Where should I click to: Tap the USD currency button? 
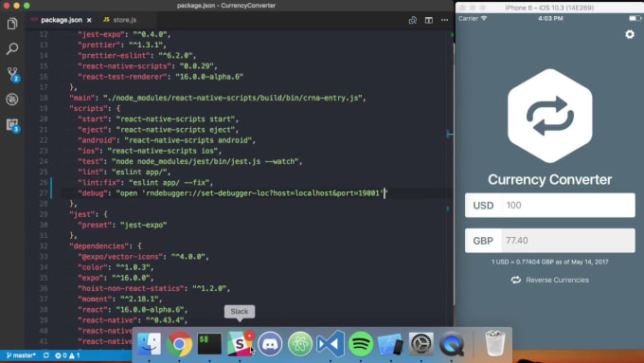click(483, 205)
